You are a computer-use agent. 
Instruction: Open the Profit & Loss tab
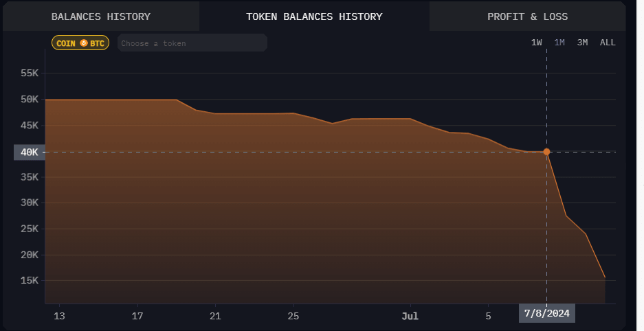(x=527, y=16)
